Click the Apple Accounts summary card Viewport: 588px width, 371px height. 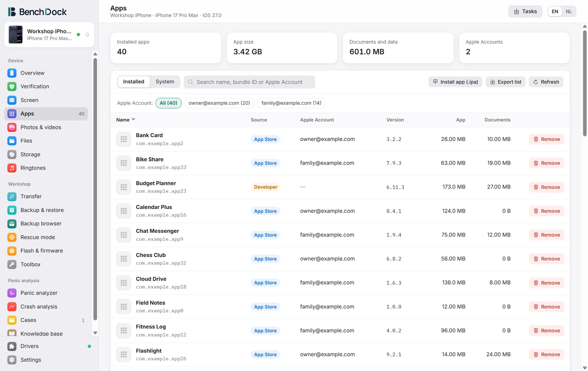(x=514, y=48)
